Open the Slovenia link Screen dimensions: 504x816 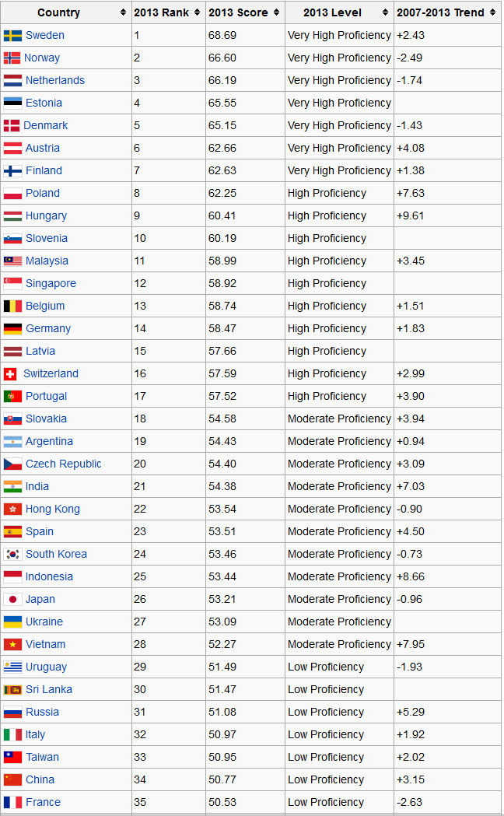47,238
